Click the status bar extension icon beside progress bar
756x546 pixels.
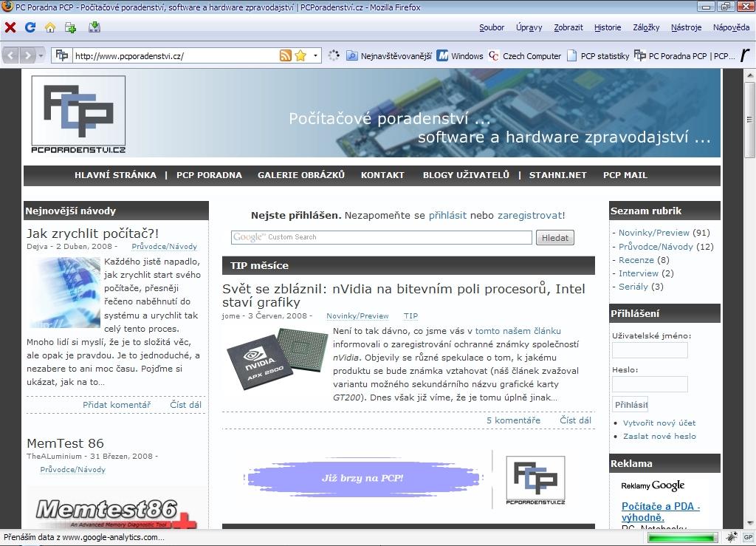coord(732,536)
